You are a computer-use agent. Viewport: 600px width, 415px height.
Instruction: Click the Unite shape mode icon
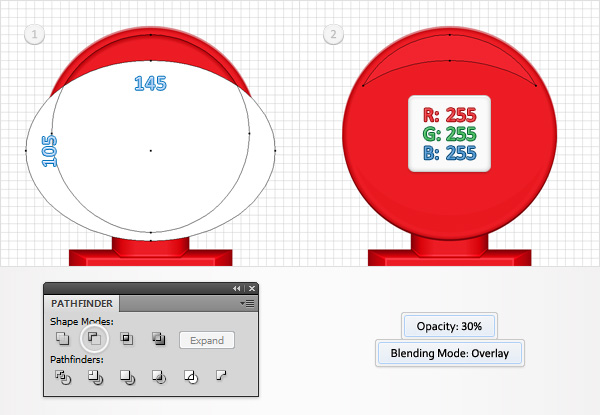pyautogui.click(x=62, y=339)
